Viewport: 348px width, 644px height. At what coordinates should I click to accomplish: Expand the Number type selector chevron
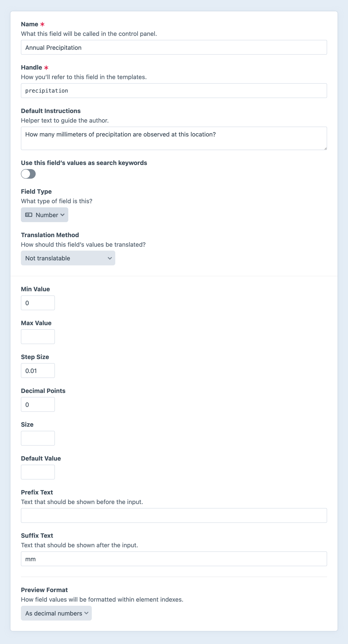[63, 215]
